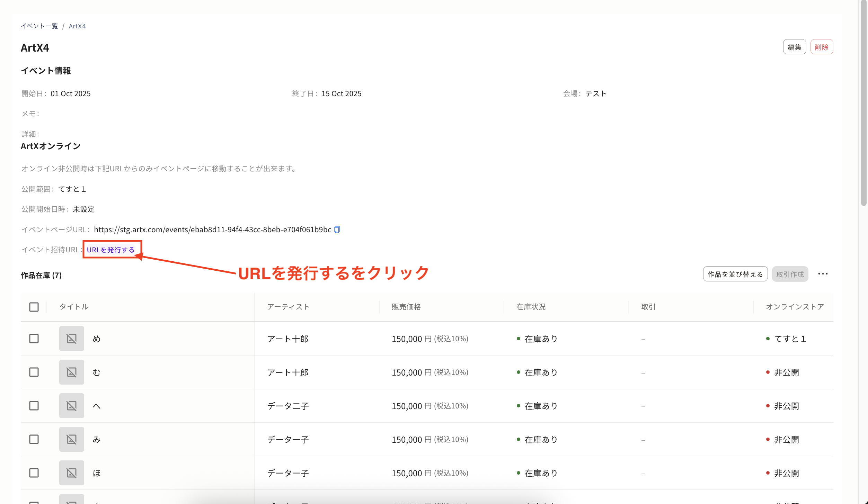Viewport: 868px width, 504px height.
Task: Open the https://stg.artx.com event page URL
Action: [213, 229]
